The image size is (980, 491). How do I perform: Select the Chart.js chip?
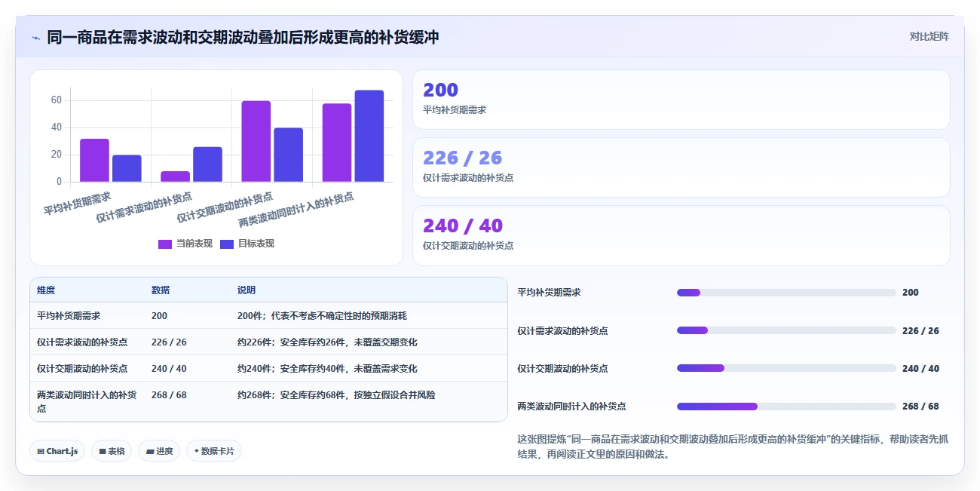coord(57,451)
